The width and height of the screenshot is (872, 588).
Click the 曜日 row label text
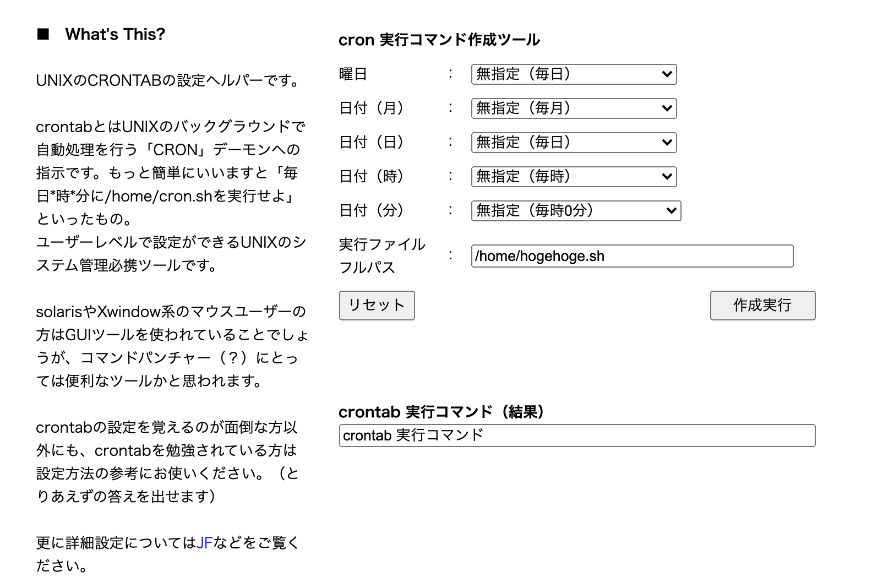(x=353, y=74)
